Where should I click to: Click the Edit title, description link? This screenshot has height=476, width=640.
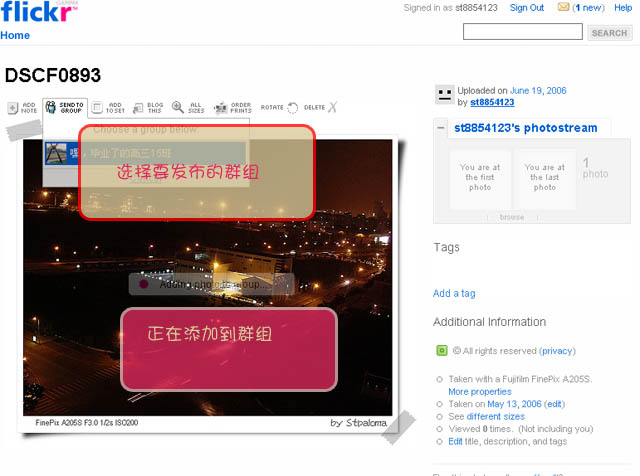[455, 441]
